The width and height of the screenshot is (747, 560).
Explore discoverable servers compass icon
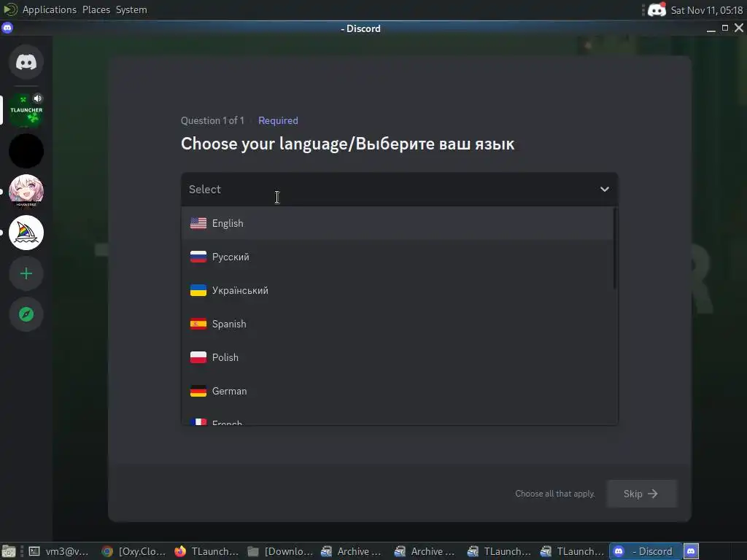[x=26, y=314]
